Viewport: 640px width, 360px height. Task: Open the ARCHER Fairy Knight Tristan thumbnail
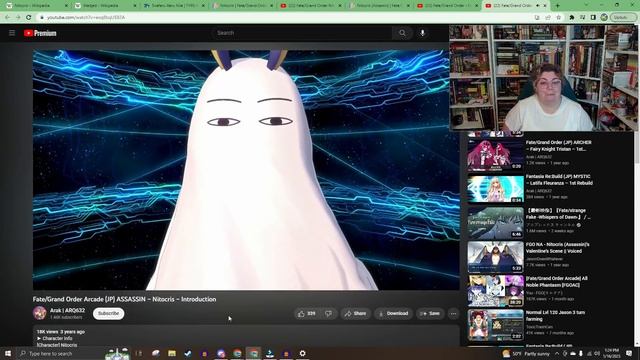(x=496, y=155)
